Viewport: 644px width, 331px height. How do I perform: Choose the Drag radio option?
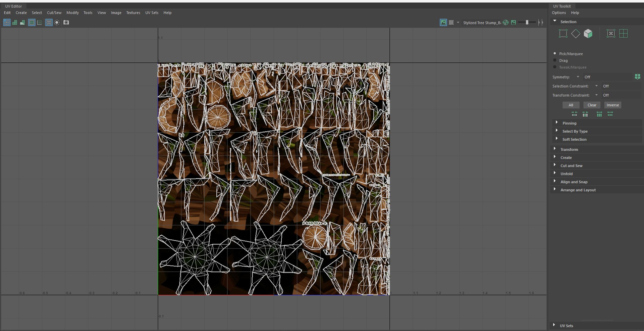[555, 60]
